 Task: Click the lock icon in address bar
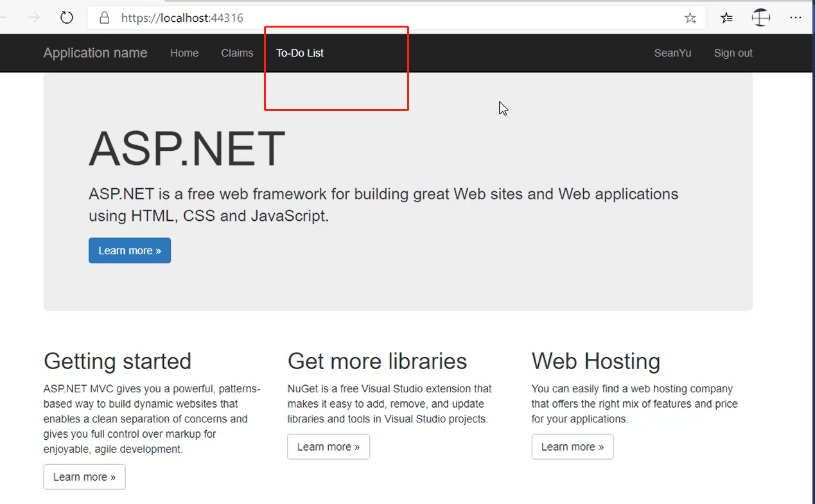pyautogui.click(x=105, y=18)
